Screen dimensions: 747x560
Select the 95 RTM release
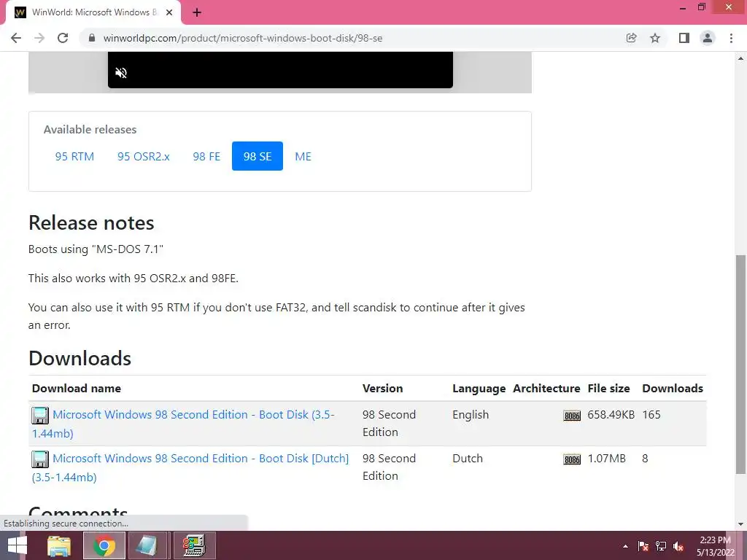click(x=74, y=156)
